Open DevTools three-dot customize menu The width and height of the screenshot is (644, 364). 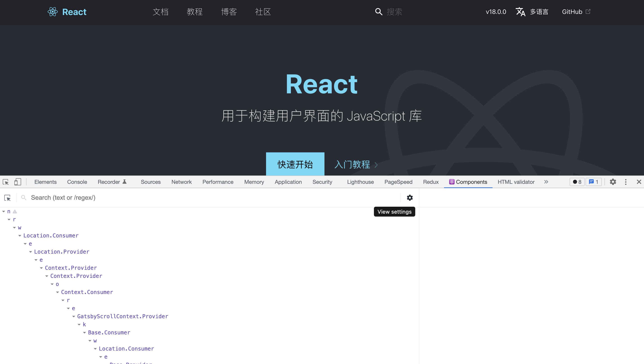coord(626,182)
